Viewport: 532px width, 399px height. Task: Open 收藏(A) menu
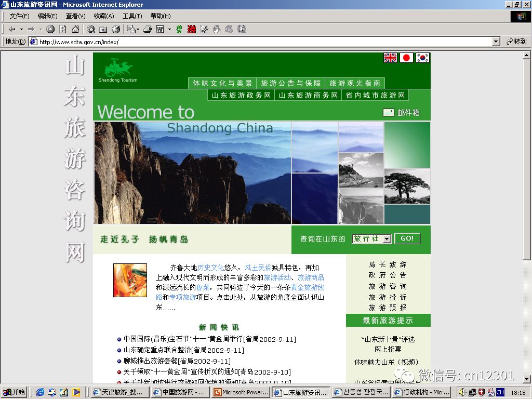pos(104,16)
